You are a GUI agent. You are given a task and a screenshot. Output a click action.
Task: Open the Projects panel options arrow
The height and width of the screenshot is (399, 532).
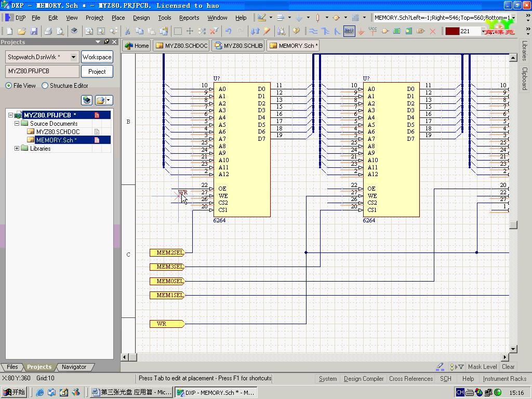pos(98,42)
